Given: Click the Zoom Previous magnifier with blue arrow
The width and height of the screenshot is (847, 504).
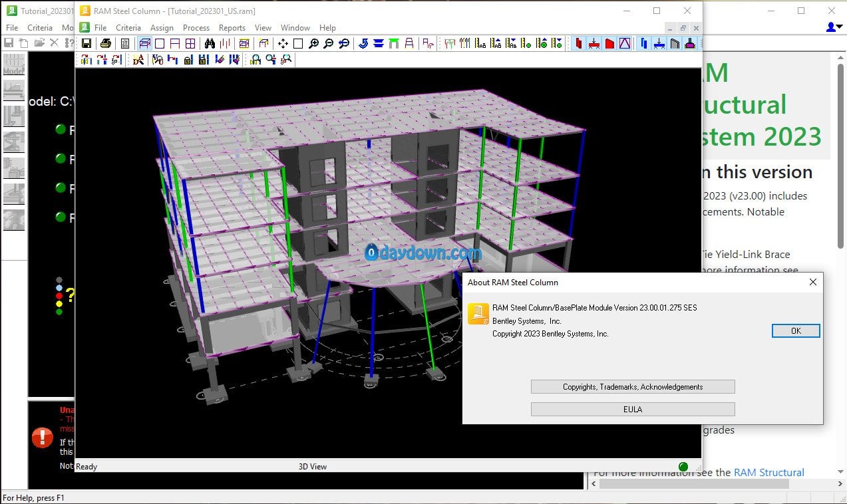Looking at the screenshot, I should 344,43.
